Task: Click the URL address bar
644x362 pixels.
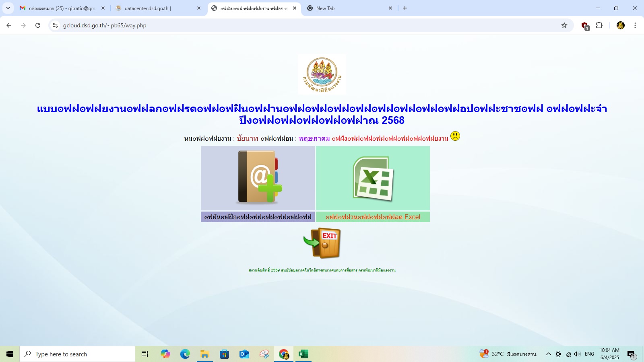Action: [x=310, y=25]
